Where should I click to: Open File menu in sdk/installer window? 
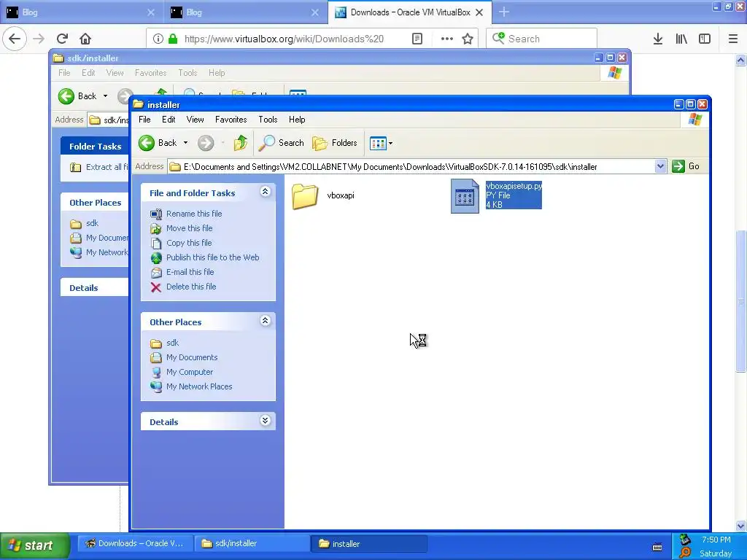pos(64,73)
